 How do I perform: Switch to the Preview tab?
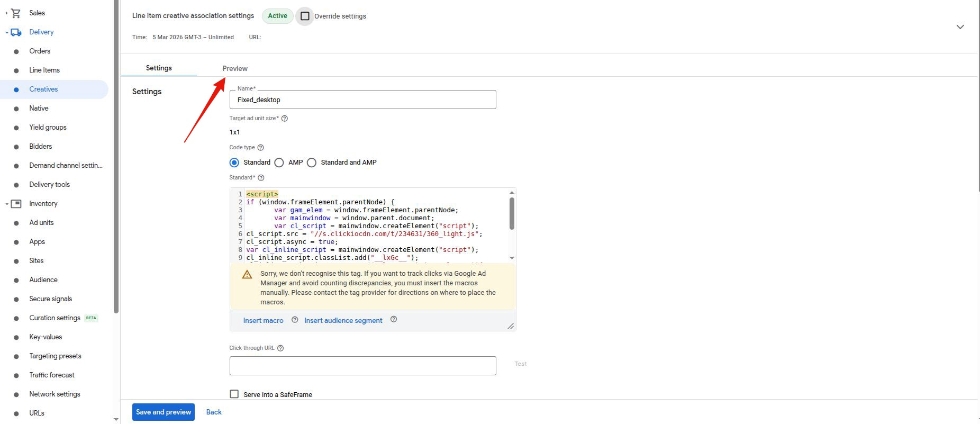235,68
